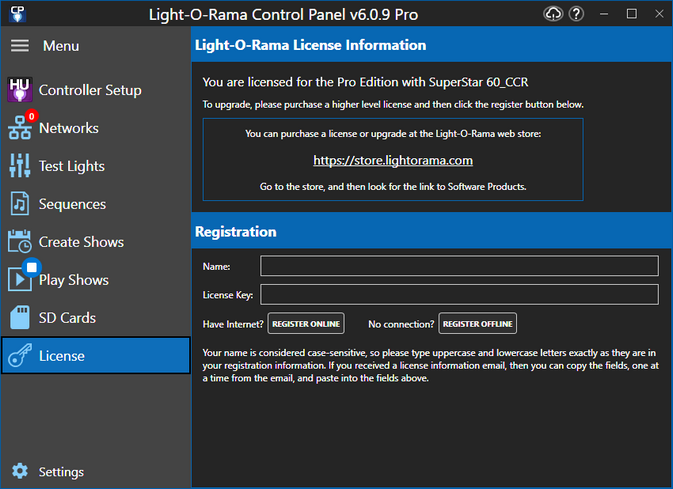Click the case-sensitive name notice paragraph
This screenshot has width=673, height=489.
click(x=430, y=365)
